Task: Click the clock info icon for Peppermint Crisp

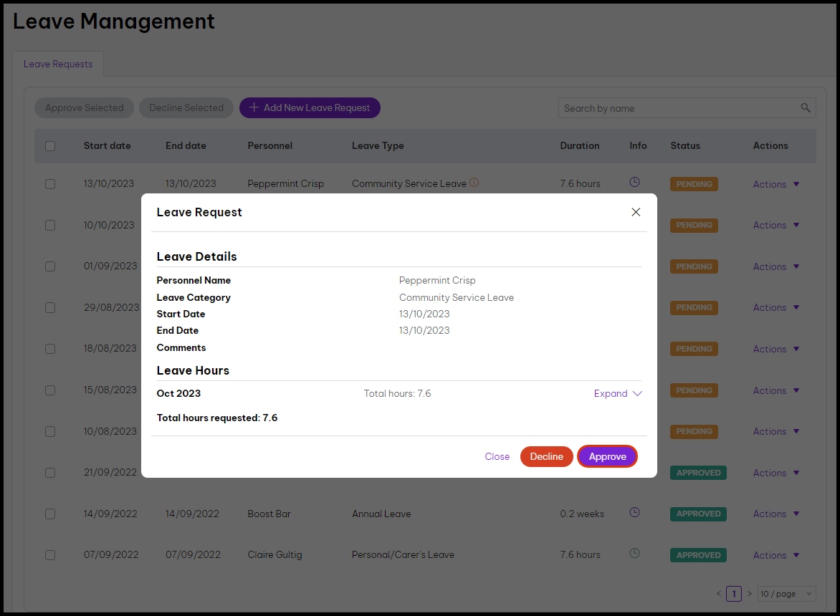Action: click(634, 183)
